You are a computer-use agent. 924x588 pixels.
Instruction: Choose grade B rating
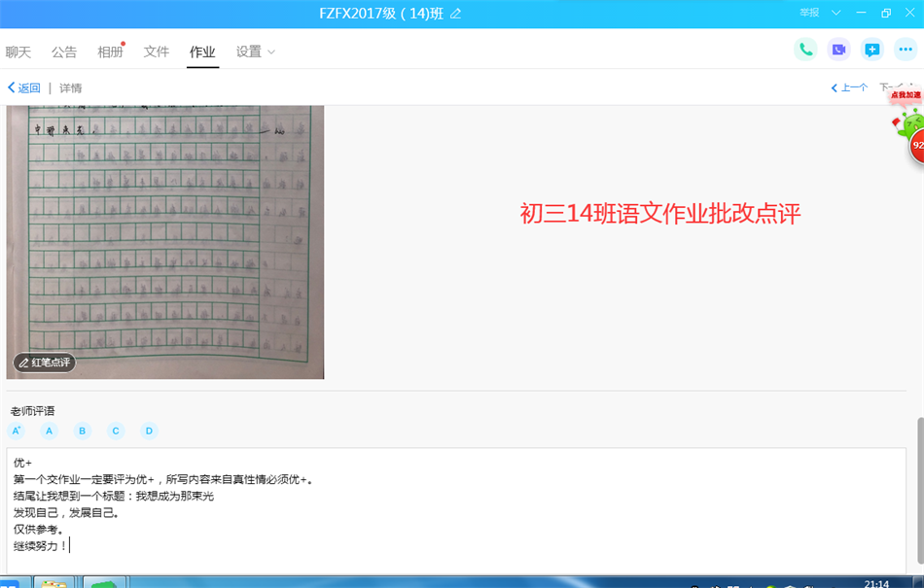click(83, 431)
